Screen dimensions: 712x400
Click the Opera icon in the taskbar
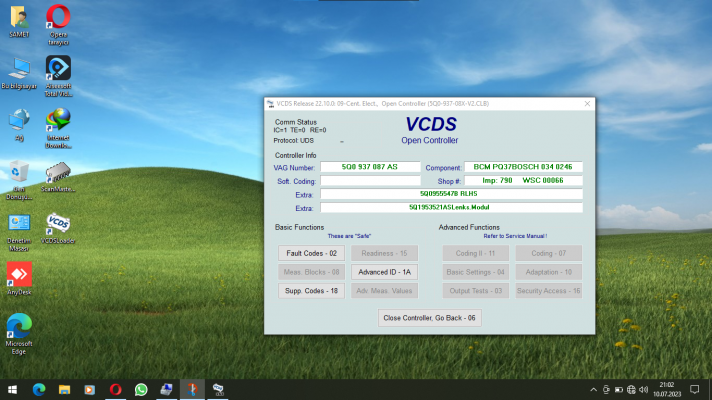point(116,390)
